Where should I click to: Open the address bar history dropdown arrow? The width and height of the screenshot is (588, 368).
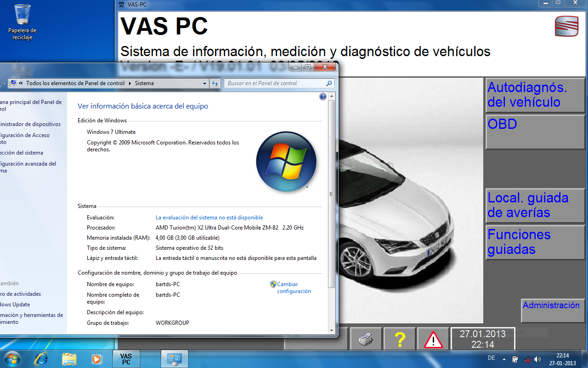coord(205,83)
